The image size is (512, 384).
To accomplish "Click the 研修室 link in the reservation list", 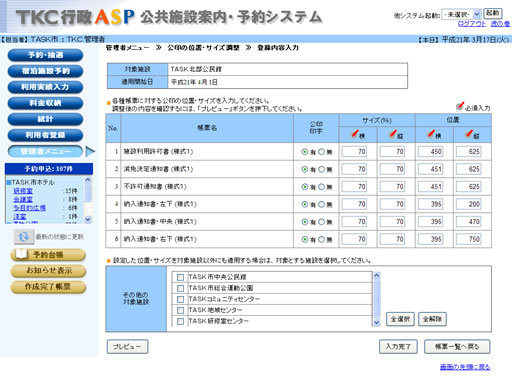I will (23, 191).
